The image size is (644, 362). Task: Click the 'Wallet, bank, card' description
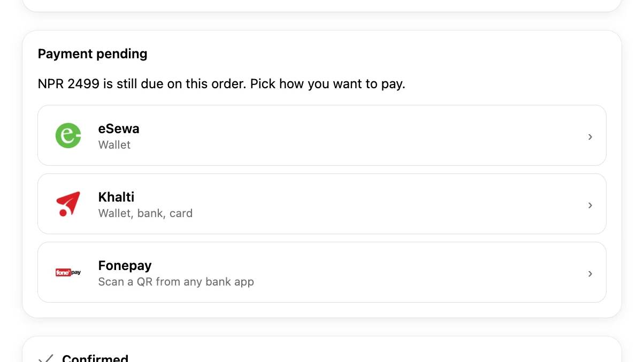145,213
